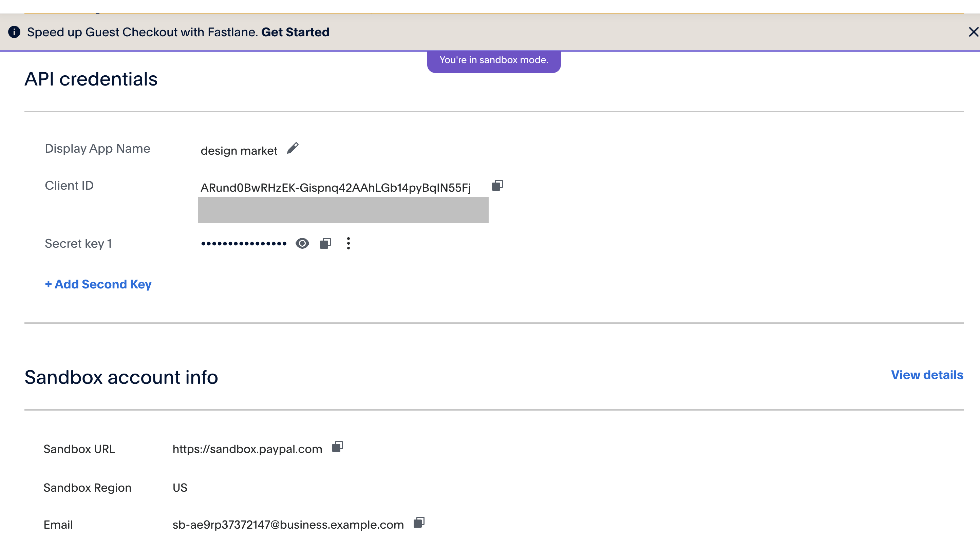Open Secret key 1 three-dot options menu

click(348, 243)
